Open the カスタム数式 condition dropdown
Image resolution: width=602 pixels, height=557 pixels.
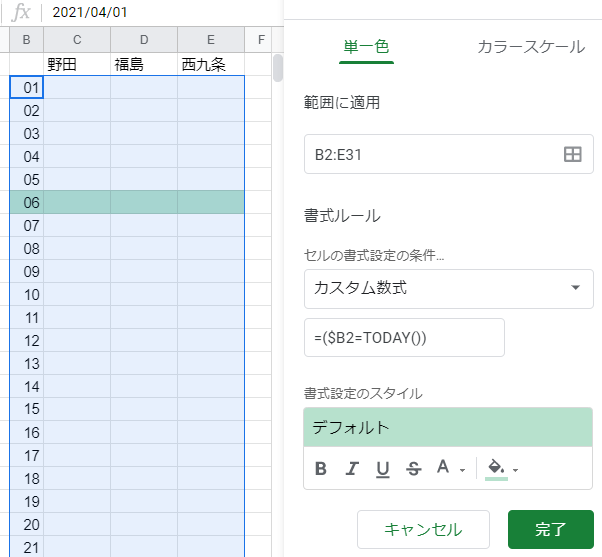click(448, 289)
